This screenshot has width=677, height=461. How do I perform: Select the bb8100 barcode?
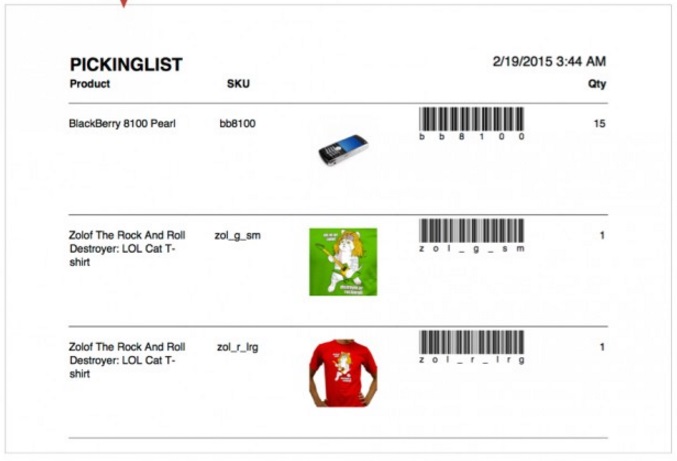(471, 121)
